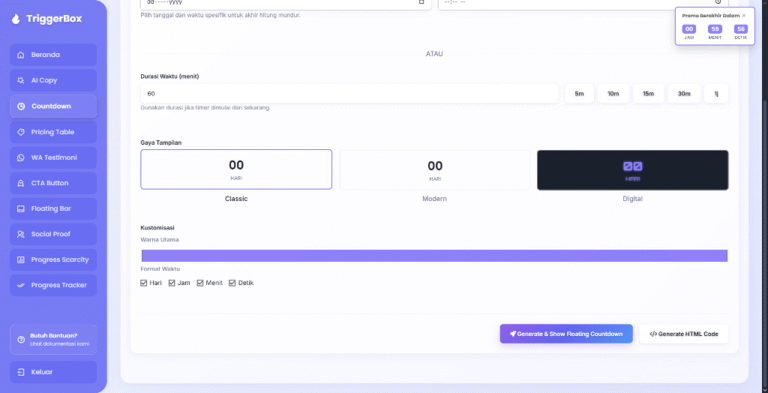The width and height of the screenshot is (768, 393).
Task: Go to the Floating Bar menu item
Action: (53, 209)
